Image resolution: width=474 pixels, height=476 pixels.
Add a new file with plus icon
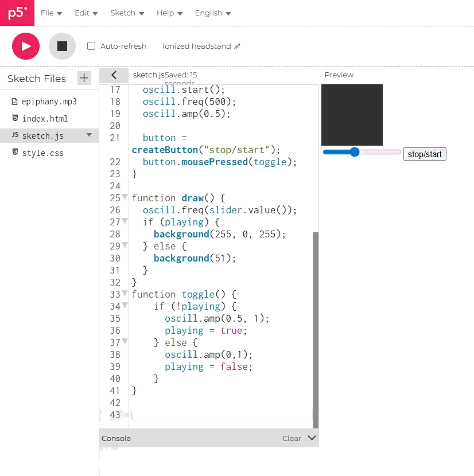pos(84,78)
